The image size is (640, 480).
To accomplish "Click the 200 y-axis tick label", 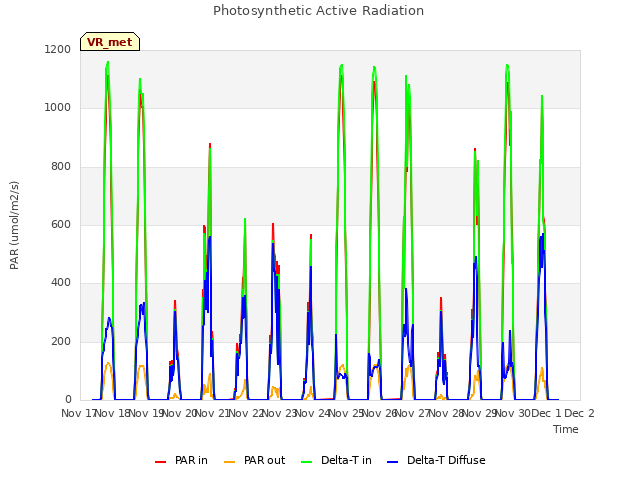I will click(61, 341).
